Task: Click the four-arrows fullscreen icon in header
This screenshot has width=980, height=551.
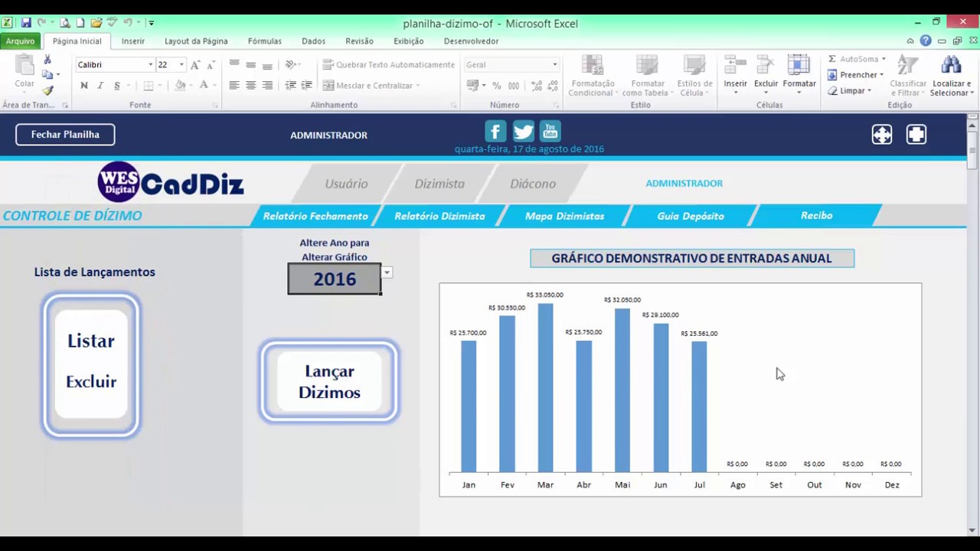Action: 882,135
